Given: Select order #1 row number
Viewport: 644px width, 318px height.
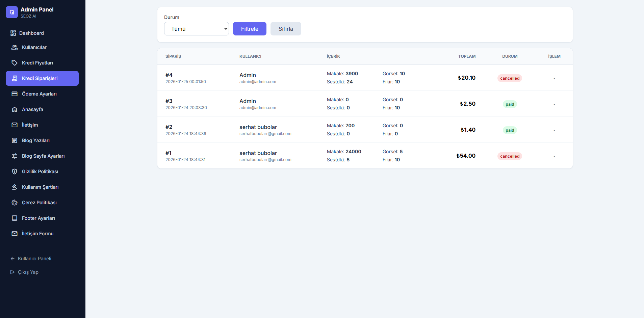Looking at the screenshot, I should pyautogui.click(x=169, y=153).
